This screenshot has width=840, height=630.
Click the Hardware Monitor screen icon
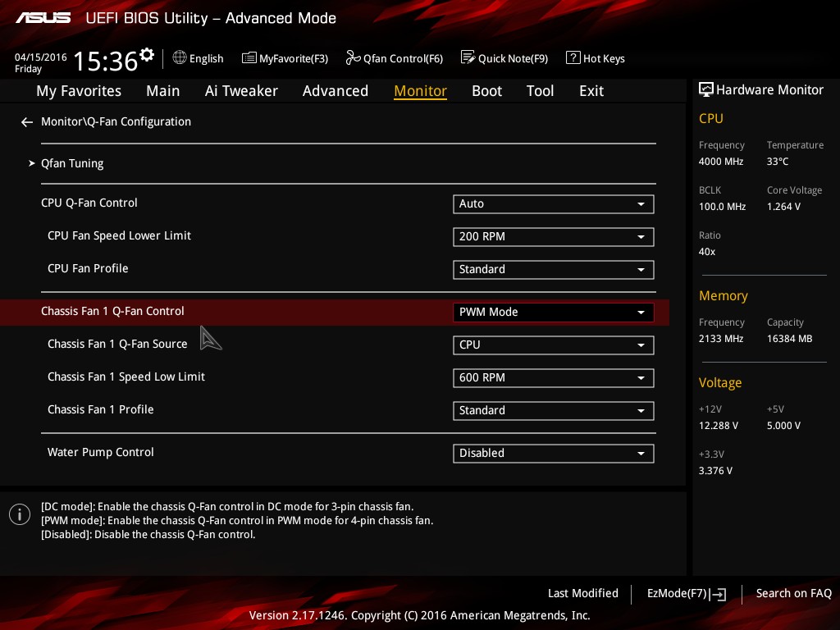click(706, 89)
